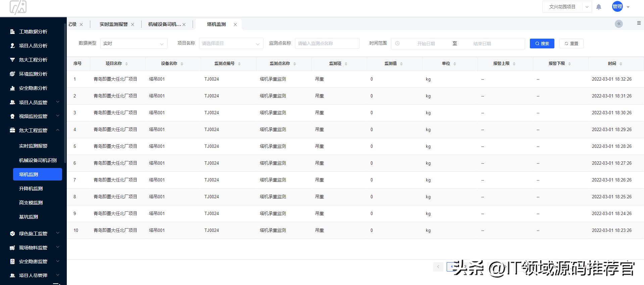Click the 项目人员管理 icon

coord(12,276)
